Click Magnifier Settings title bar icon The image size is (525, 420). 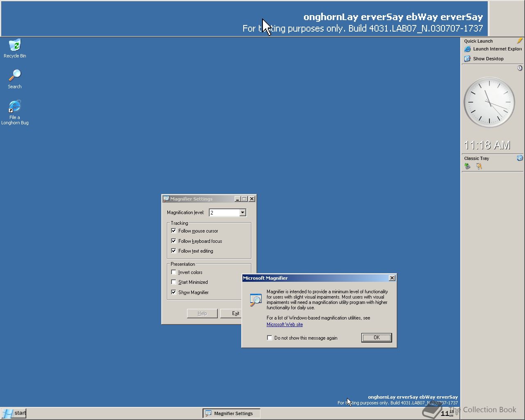166,199
